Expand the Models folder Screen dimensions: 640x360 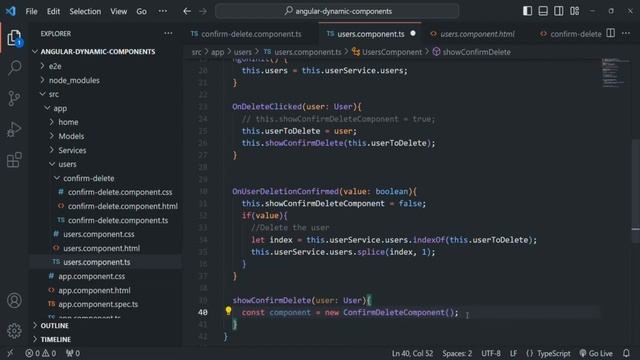[x=71, y=136]
